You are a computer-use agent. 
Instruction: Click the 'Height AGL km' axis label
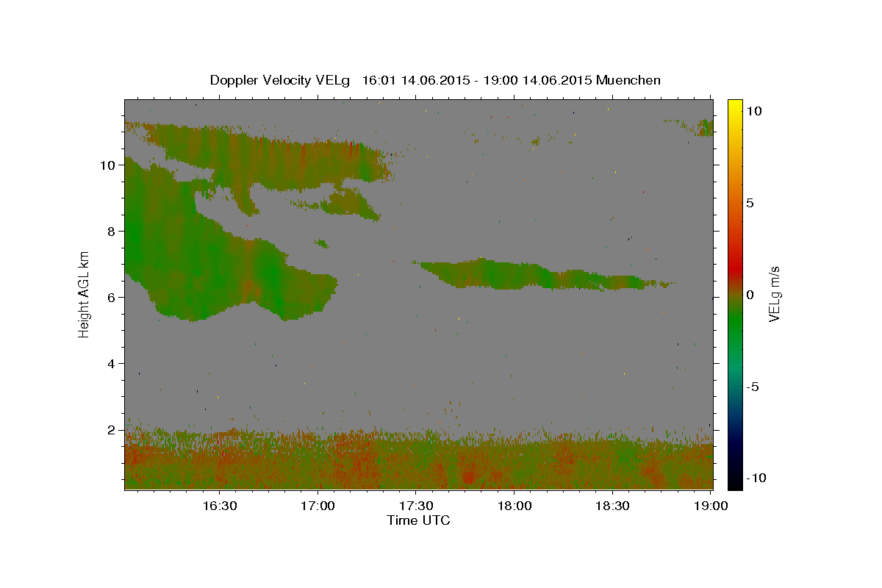[x=85, y=294]
